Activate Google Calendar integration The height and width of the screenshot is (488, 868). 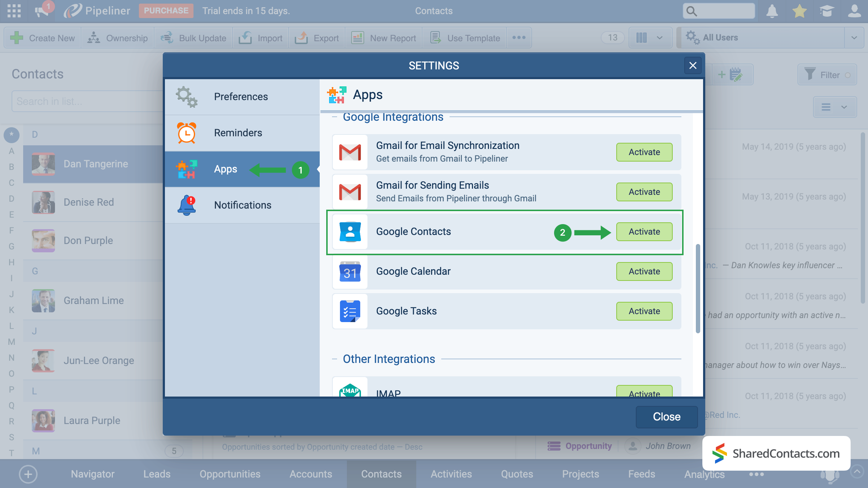point(644,271)
